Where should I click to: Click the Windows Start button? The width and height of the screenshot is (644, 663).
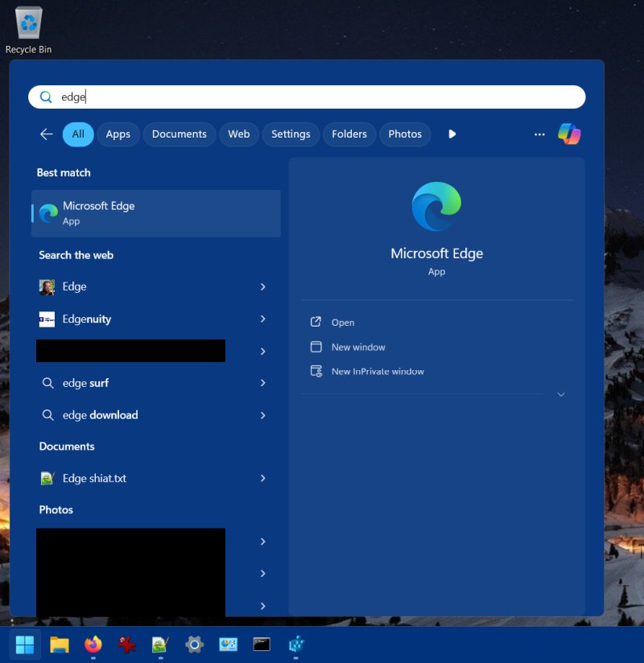click(25, 644)
